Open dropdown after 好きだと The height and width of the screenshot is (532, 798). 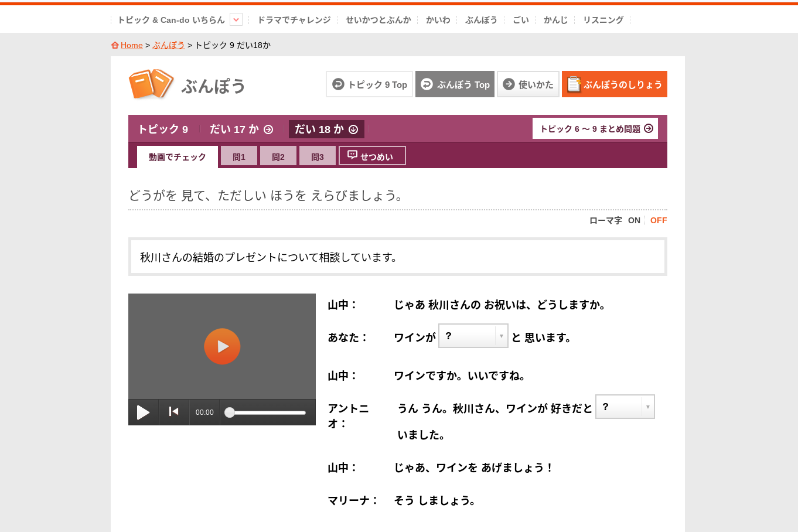pyautogui.click(x=625, y=407)
